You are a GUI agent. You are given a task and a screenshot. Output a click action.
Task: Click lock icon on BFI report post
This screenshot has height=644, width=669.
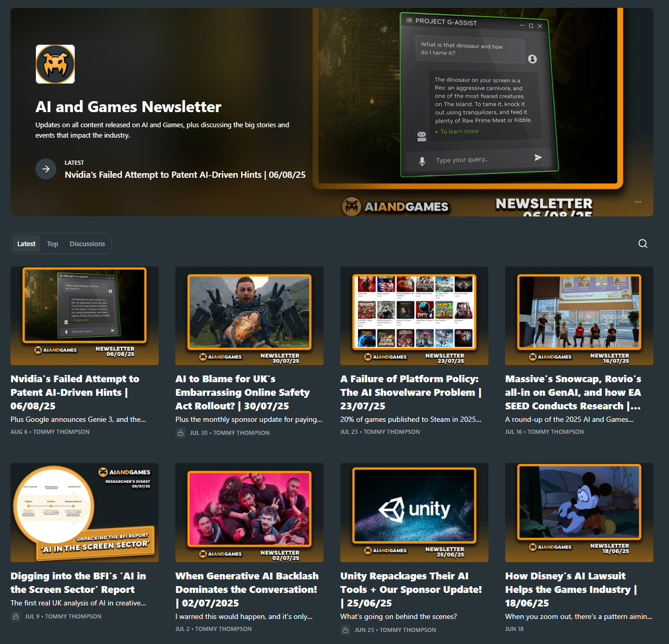(16, 616)
